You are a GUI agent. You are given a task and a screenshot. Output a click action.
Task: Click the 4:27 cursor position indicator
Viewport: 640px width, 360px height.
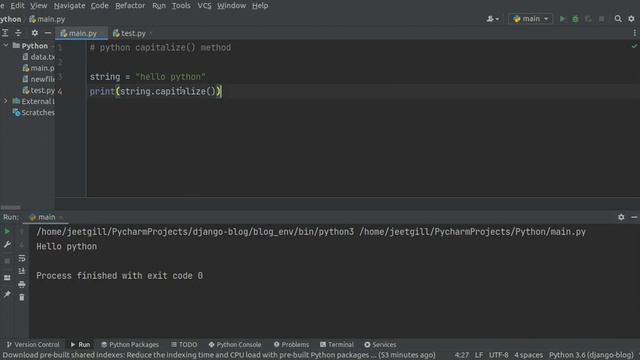pos(462,355)
